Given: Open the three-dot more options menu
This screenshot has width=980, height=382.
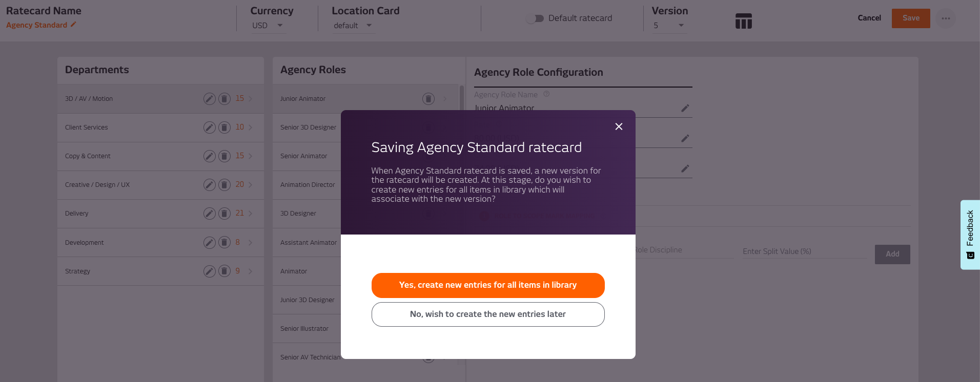Looking at the screenshot, I should 946,18.
